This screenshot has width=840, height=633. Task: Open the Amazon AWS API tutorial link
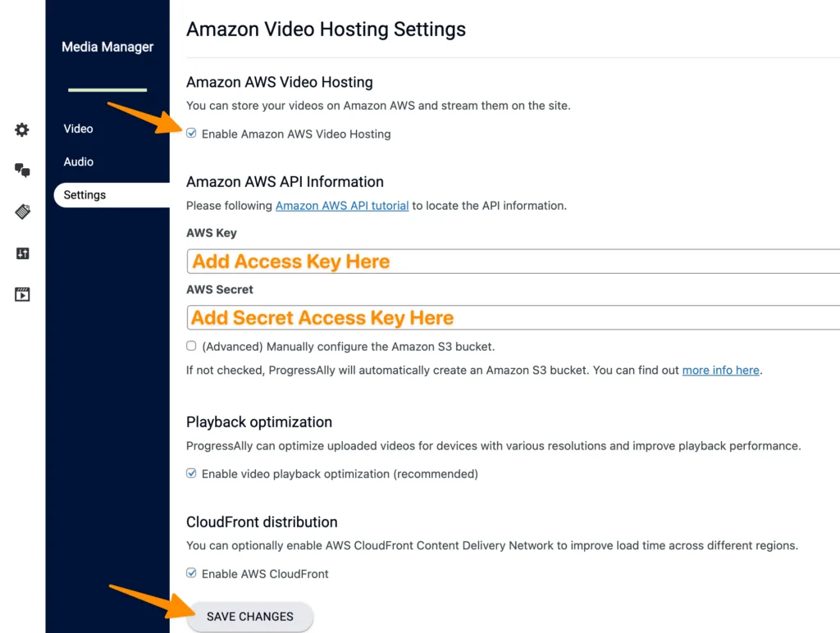(342, 206)
